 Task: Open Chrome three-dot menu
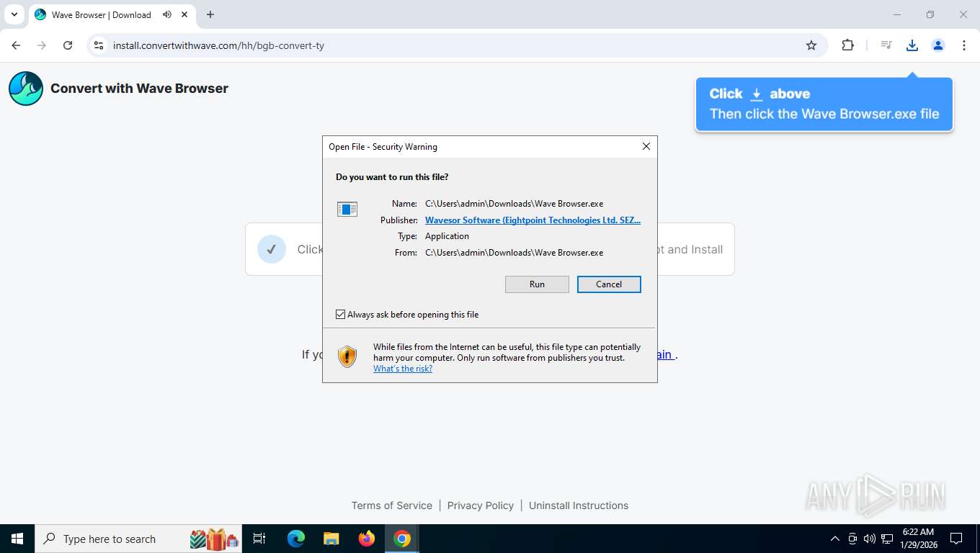click(964, 45)
